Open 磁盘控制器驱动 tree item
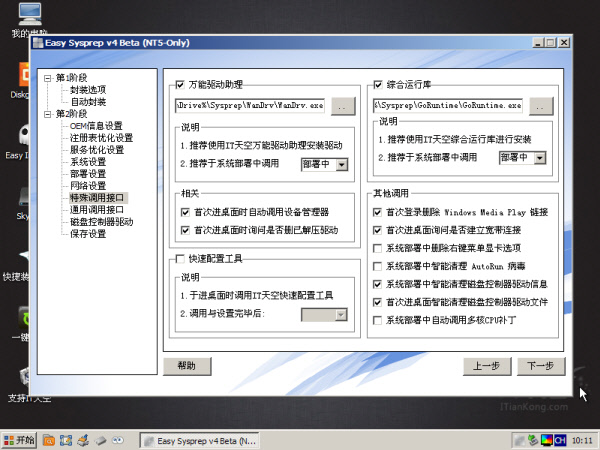This screenshot has width=600, height=450. tap(101, 222)
